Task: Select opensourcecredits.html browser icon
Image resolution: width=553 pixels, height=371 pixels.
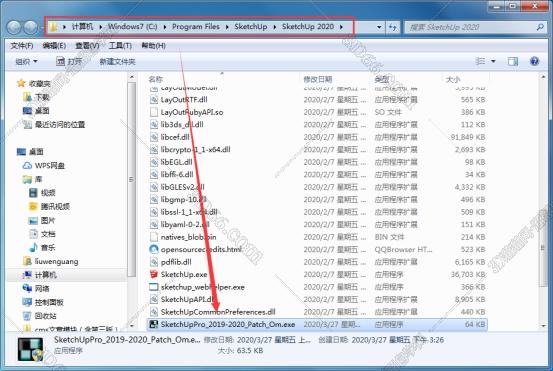Action: click(x=153, y=249)
